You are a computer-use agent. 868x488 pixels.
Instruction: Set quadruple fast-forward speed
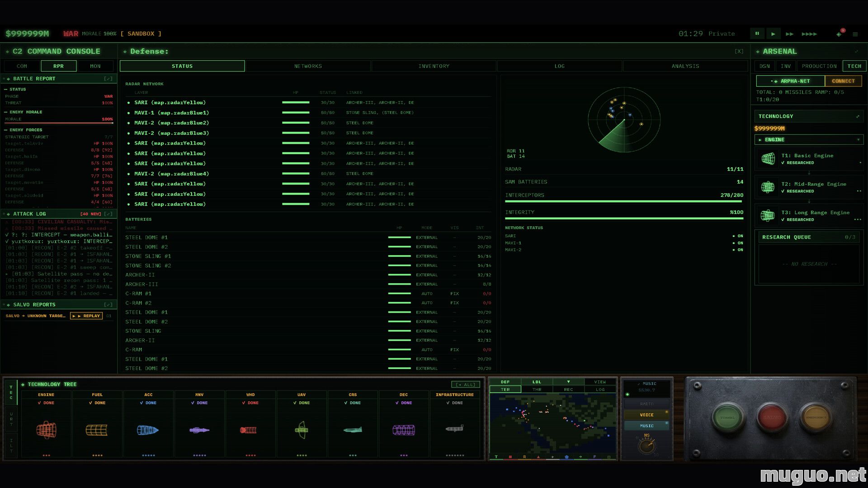[809, 34]
